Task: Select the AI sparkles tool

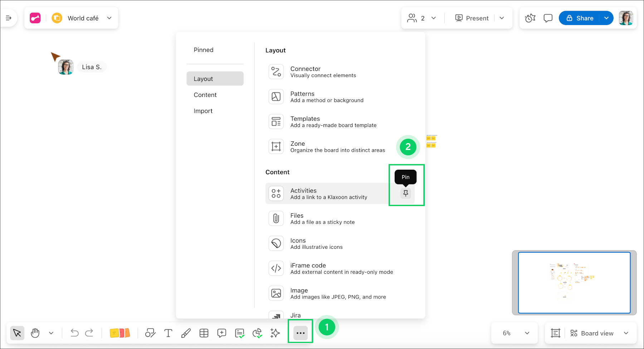Action: [275, 333]
